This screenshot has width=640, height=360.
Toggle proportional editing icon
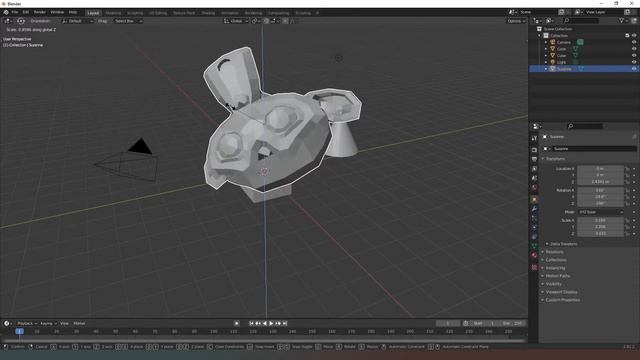[285, 21]
